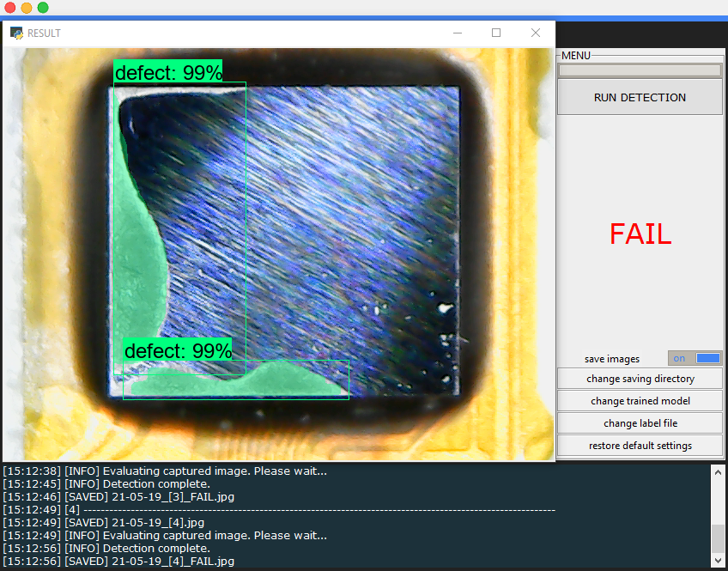The image size is (728, 571).
Task: Minimize the RESULT window
Action: click(458, 33)
